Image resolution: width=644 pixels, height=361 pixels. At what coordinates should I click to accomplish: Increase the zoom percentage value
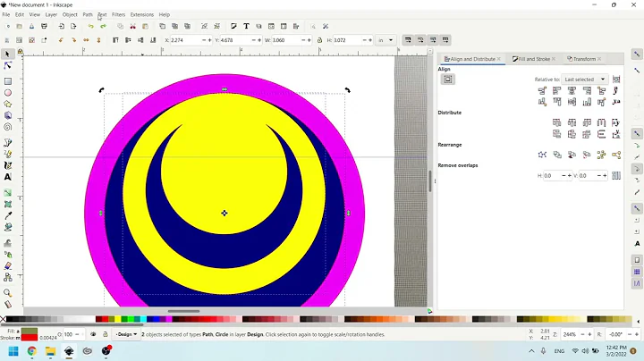click(589, 334)
